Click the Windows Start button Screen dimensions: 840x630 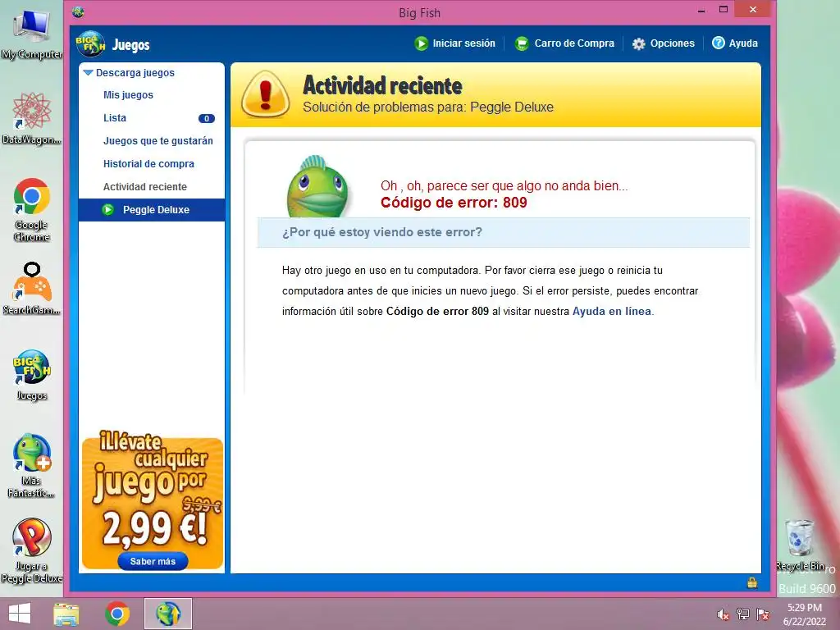20,614
